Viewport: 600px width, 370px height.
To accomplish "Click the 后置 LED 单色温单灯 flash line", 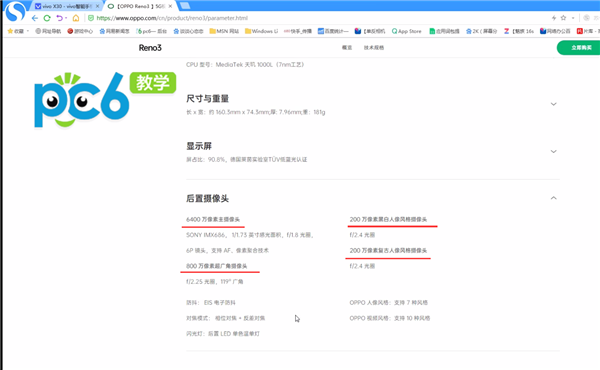I will pos(223,334).
